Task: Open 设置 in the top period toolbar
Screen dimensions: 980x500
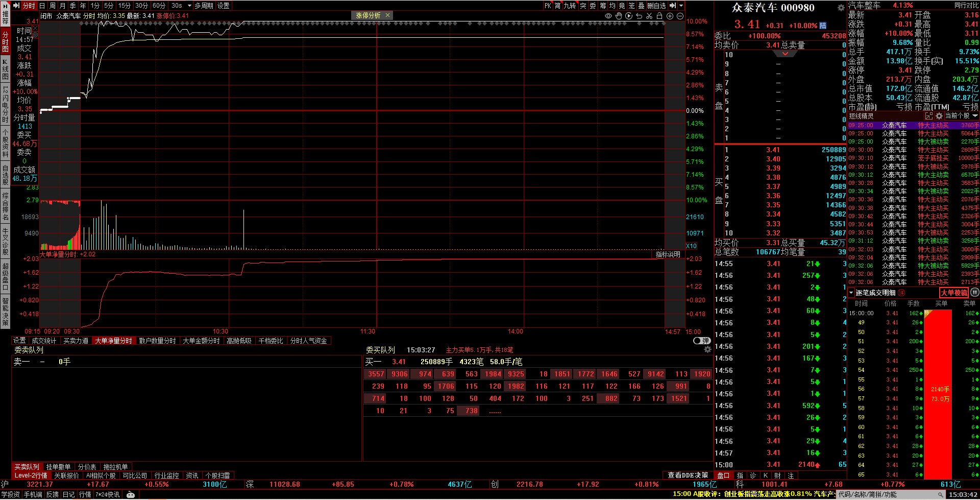Action: [224, 6]
